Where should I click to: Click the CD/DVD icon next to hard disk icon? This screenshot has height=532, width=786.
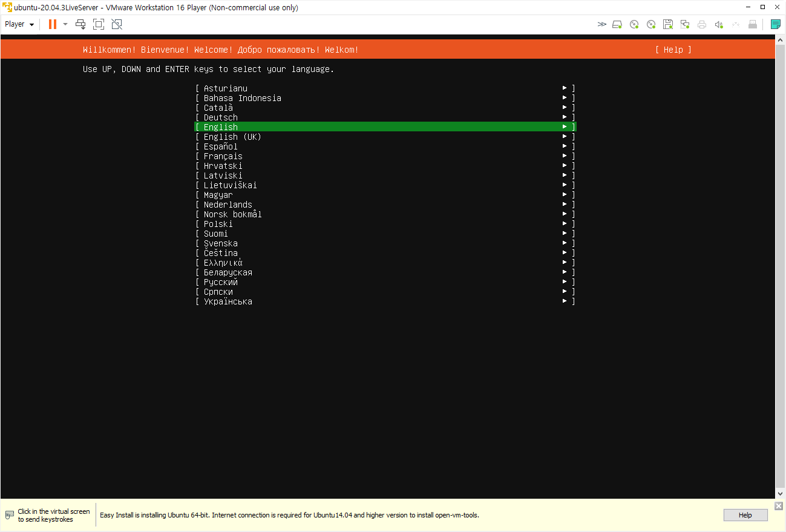[634, 24]
